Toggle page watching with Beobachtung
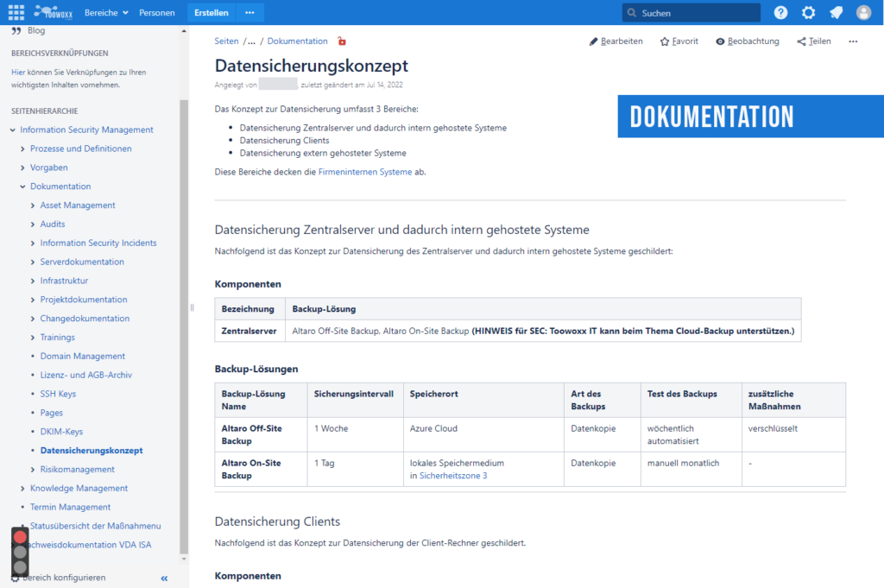This screenshot has width=884, height=588. [748, 41]
